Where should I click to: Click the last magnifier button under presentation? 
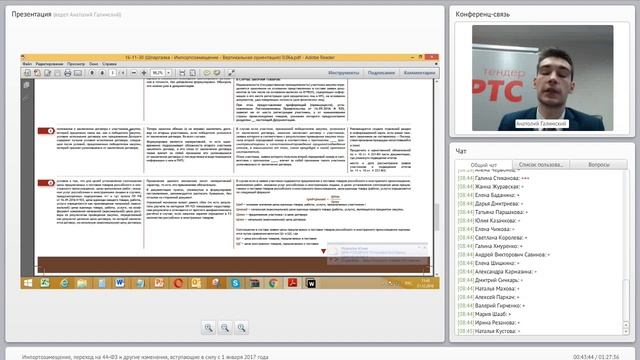coord(241,328)
